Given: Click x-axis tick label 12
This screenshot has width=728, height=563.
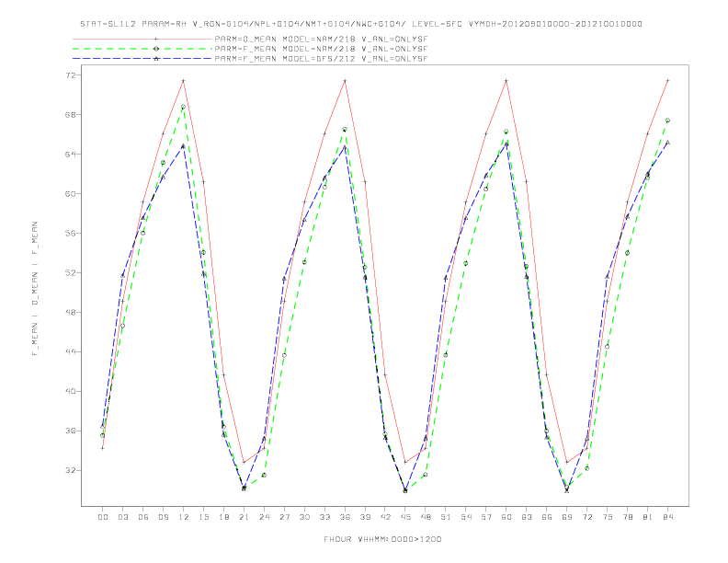Looking at the screenshot, I should [184, 517].
